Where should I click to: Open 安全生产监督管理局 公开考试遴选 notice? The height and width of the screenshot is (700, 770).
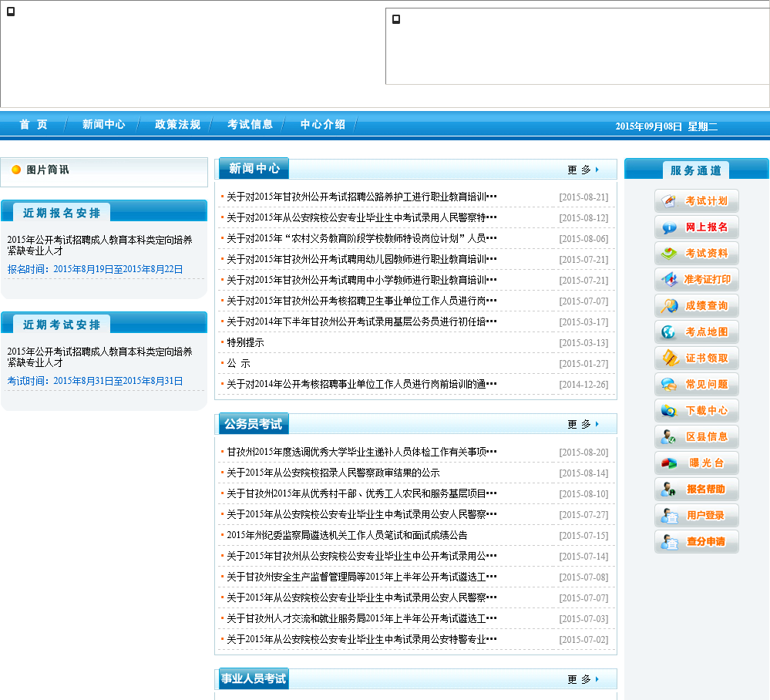click(361, 577)
